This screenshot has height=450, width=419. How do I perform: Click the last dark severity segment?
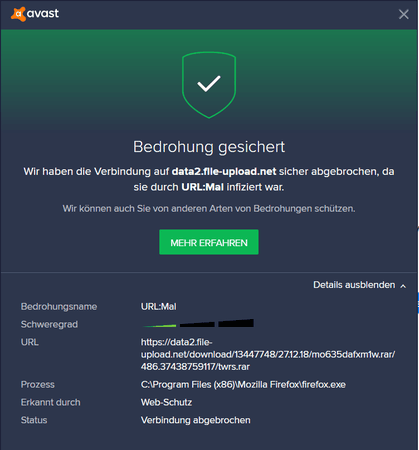coord(236,323)
